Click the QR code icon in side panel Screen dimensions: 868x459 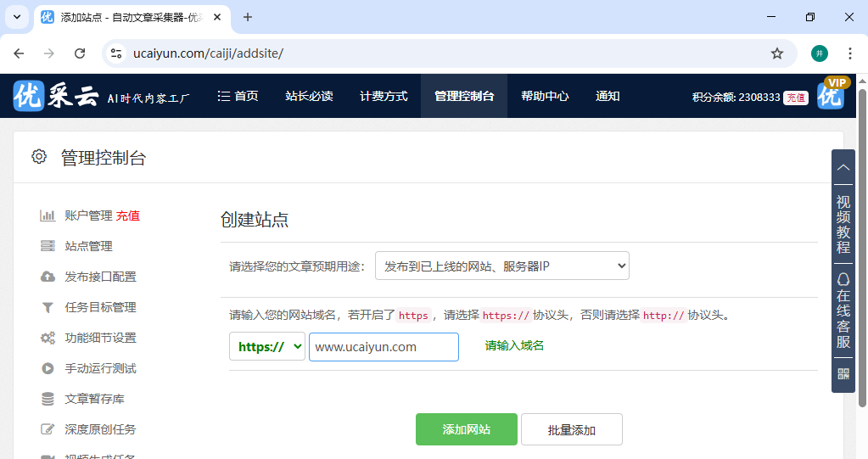tap(843, 373)
